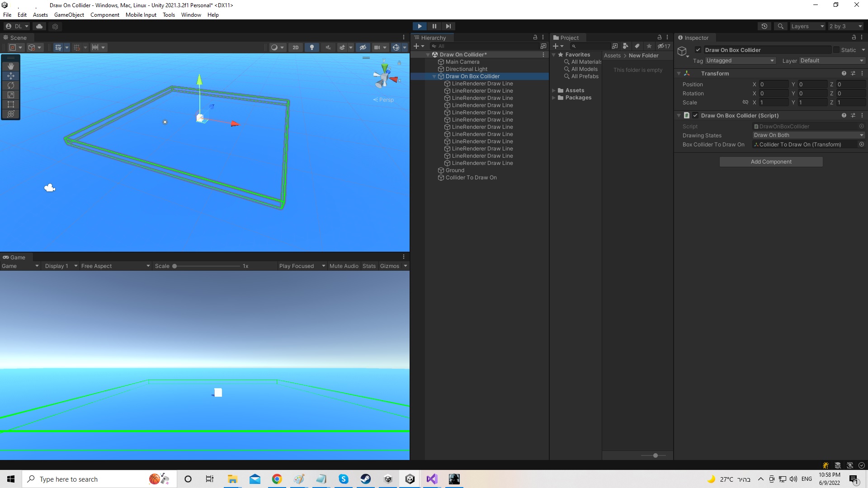Image resolution: width=868 pixels, height=488 pixels.
Task: Click Add Component button
Action: point(771,162)
